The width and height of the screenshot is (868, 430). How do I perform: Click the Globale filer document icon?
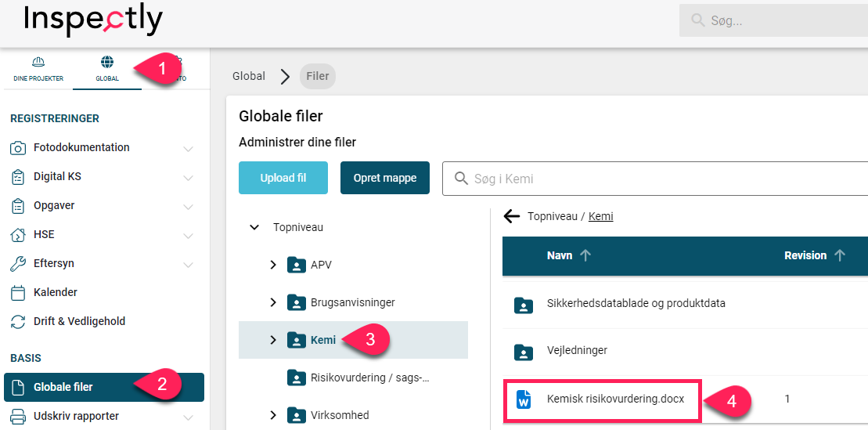18,388
